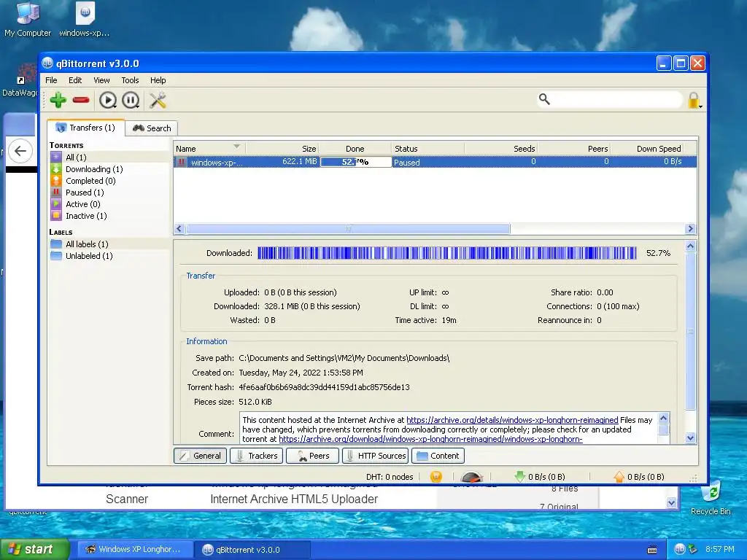Sort by the Seeds column header
Image resolution: width=747 pixels, height=560 pixels.
pos(500,149)
